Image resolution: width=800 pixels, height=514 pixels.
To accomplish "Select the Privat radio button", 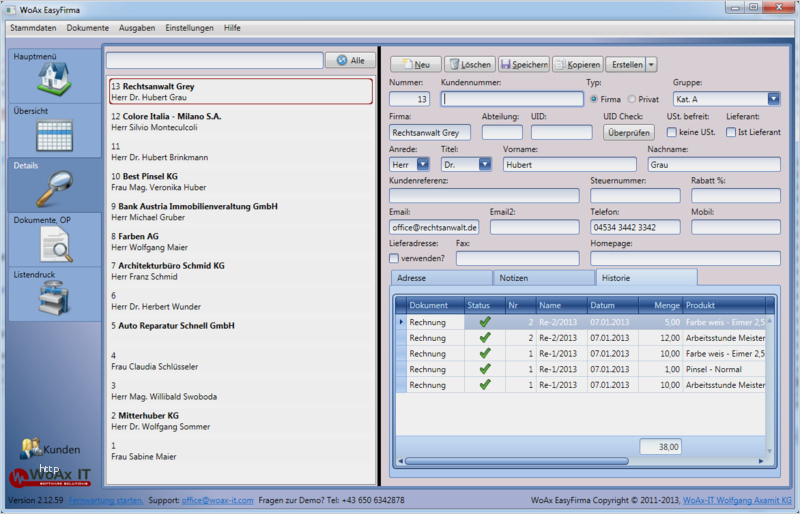I will [x=632, y=99].
